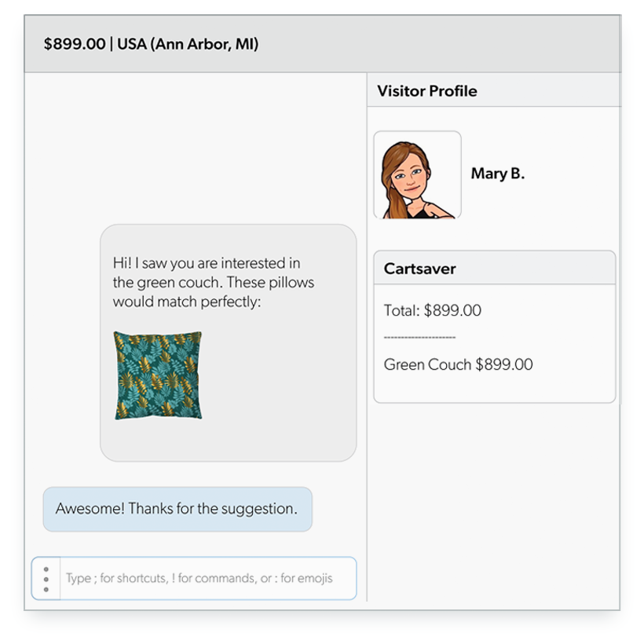Click the dashed divider line in Cartsaver
644x644 pixels.
pyautogui.click(x=419, y=337)
